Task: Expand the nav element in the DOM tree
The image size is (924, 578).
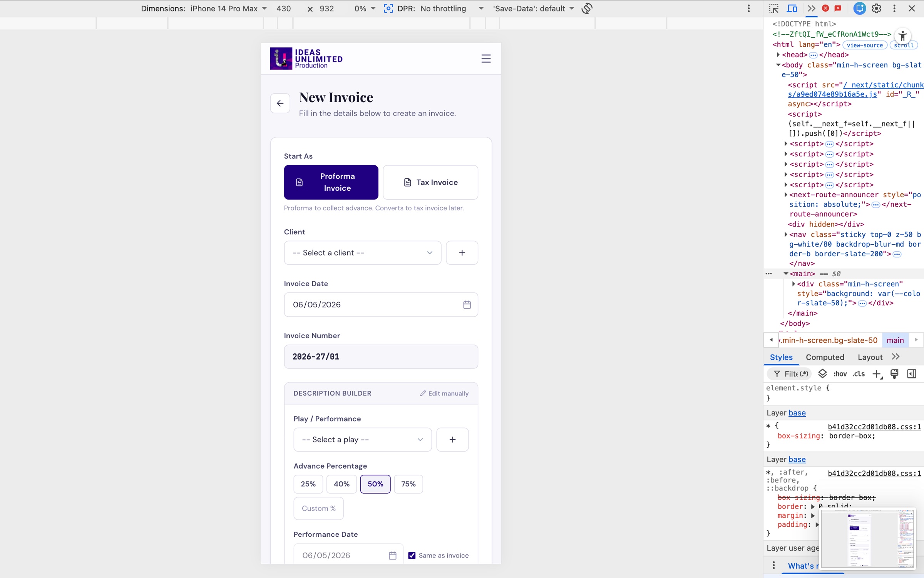Action: 786,234
